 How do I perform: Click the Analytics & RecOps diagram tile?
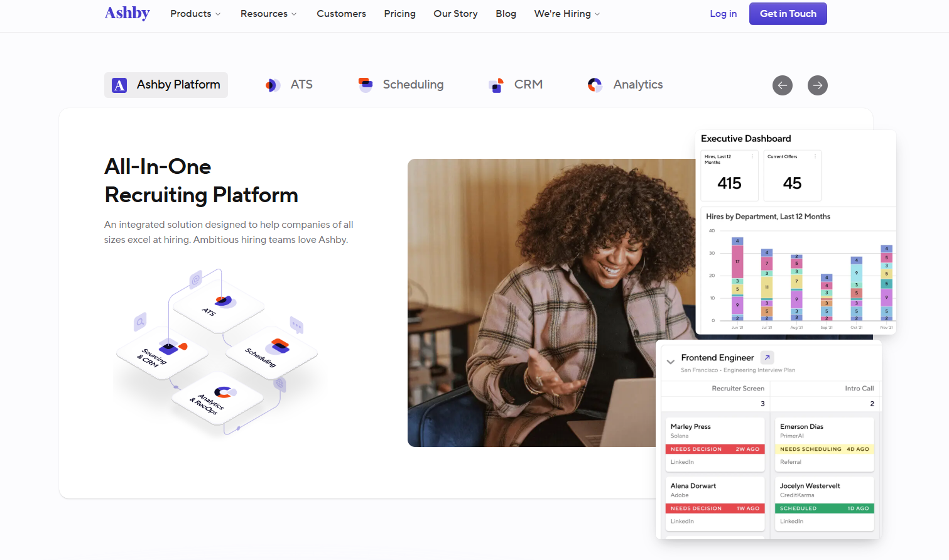click(217, 398)
